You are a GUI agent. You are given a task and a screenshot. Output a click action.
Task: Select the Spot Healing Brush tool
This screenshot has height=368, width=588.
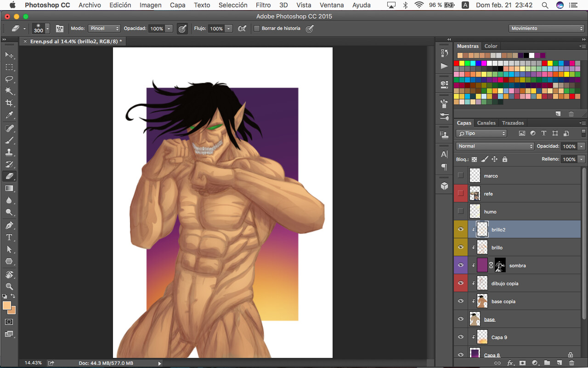point(9,128)
